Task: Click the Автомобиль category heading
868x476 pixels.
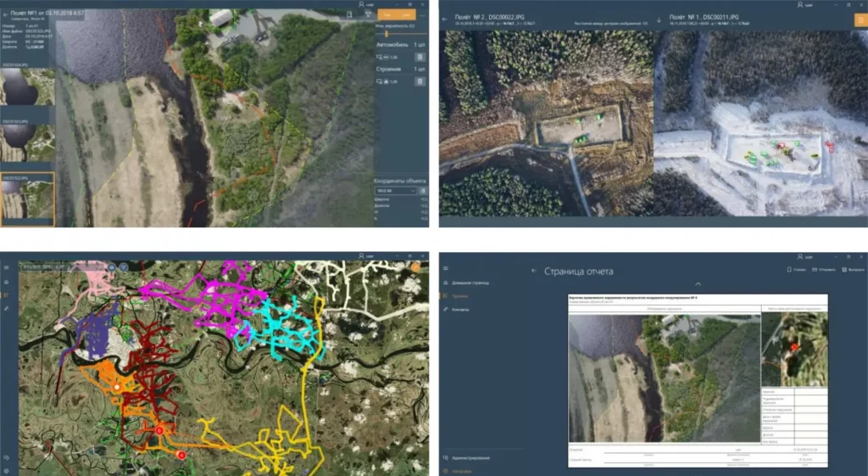Action: [x=392, y=44]
